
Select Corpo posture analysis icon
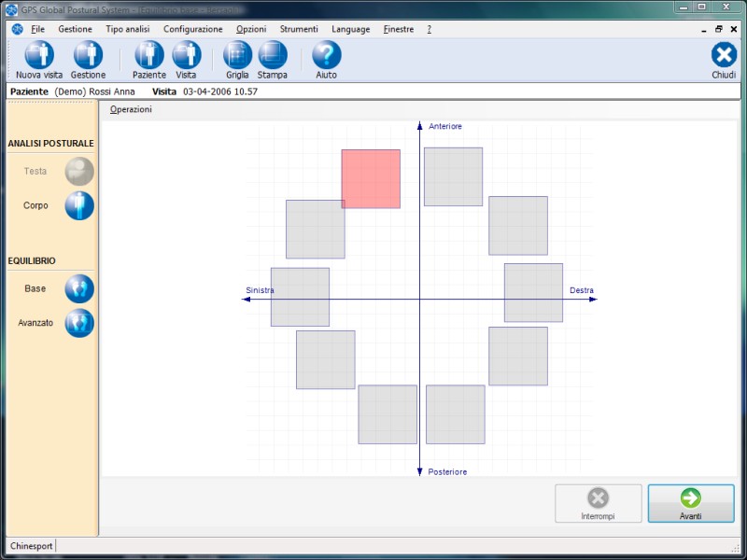tap(79, 205)
